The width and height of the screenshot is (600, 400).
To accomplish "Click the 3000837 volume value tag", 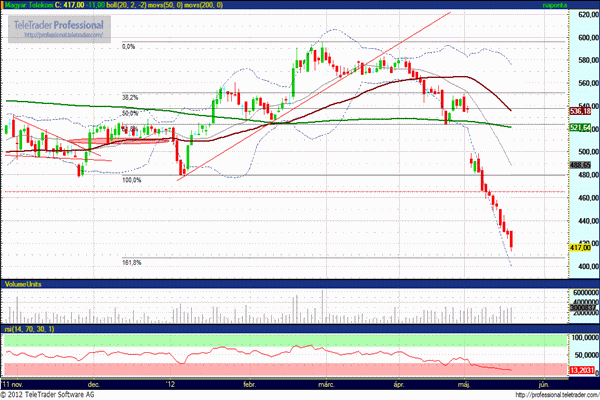I will [x=583, y=307].
